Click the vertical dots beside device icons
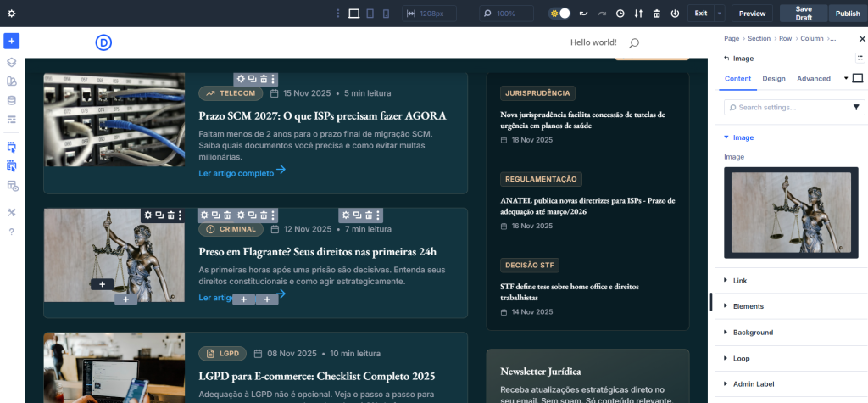 click(338, 14)
